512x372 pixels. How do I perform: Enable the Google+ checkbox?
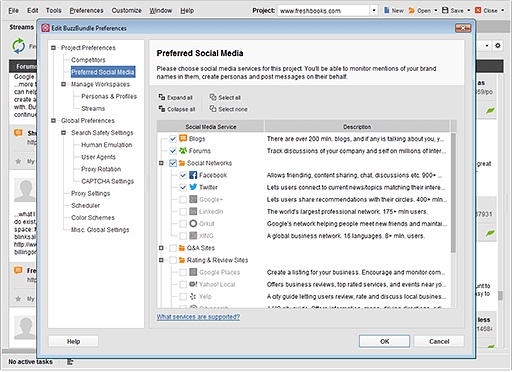click(183, 199)
